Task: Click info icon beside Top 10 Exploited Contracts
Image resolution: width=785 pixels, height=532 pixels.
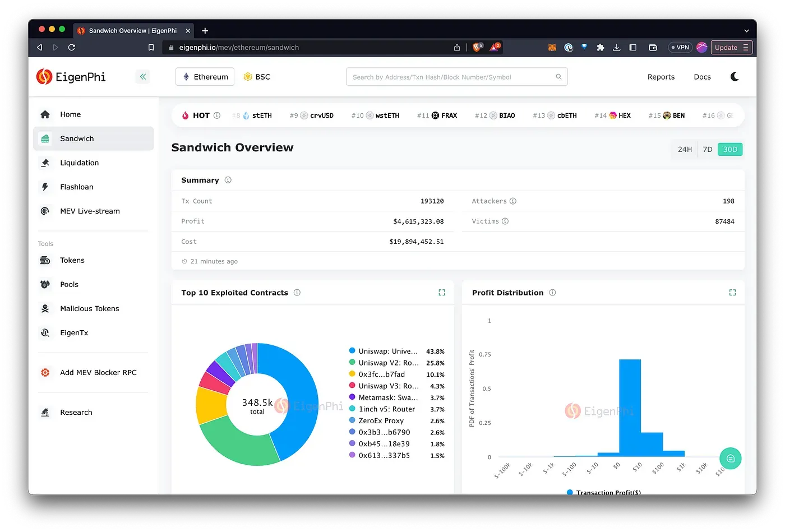Action: tap(297, 293)
